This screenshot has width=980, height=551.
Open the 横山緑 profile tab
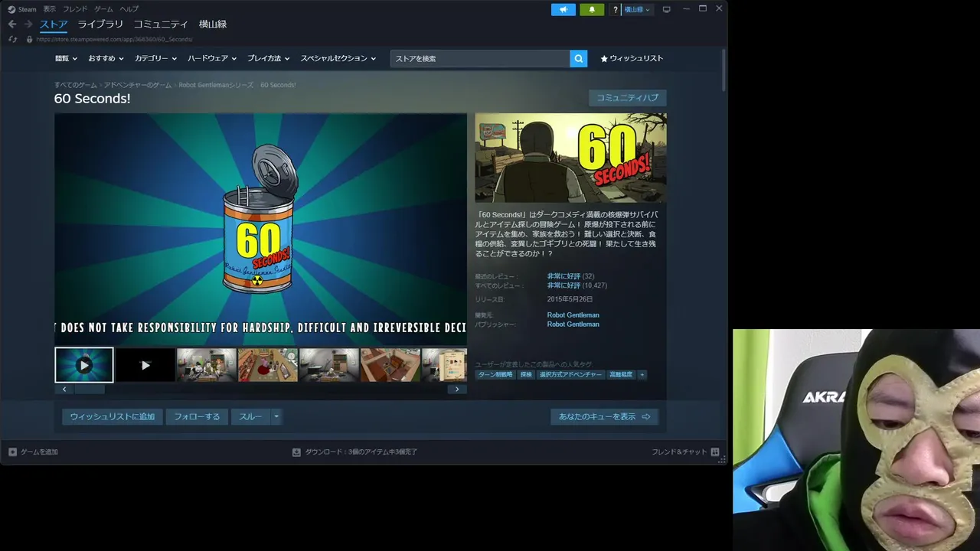213,24
